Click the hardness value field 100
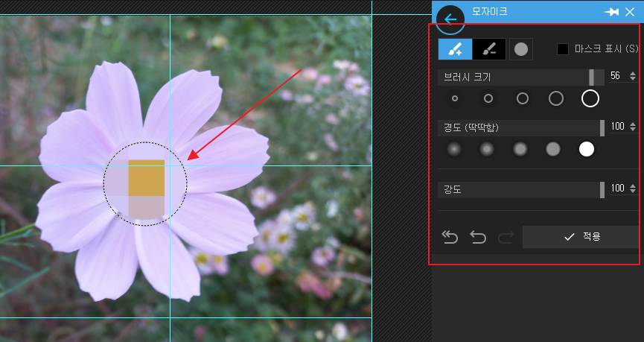Image resolution: width=644 pixels, height=342 pixels. 618,126
